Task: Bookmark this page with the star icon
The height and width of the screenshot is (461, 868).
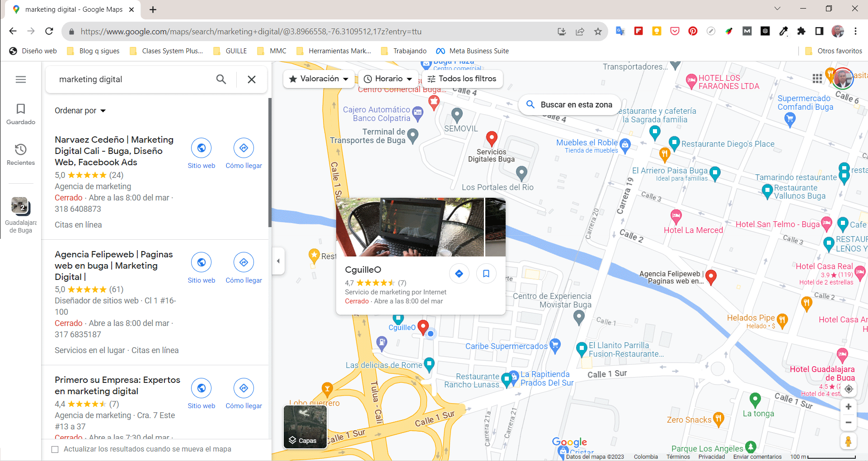Action: [x=598, y=32]
